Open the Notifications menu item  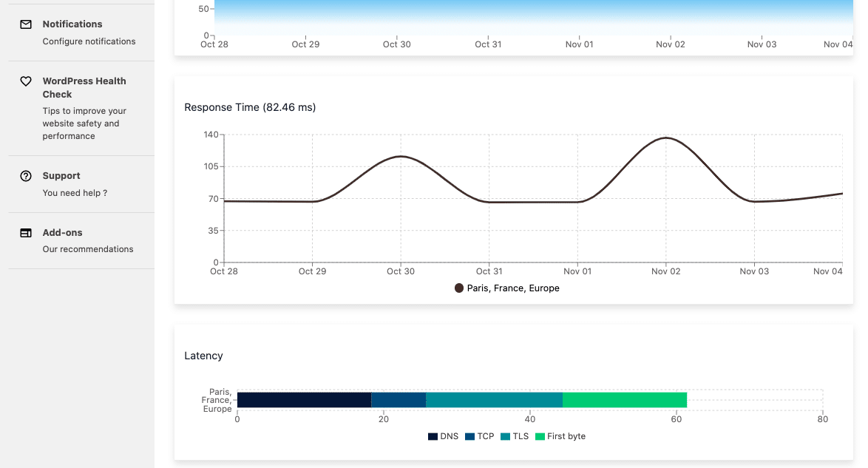(72, 24)
